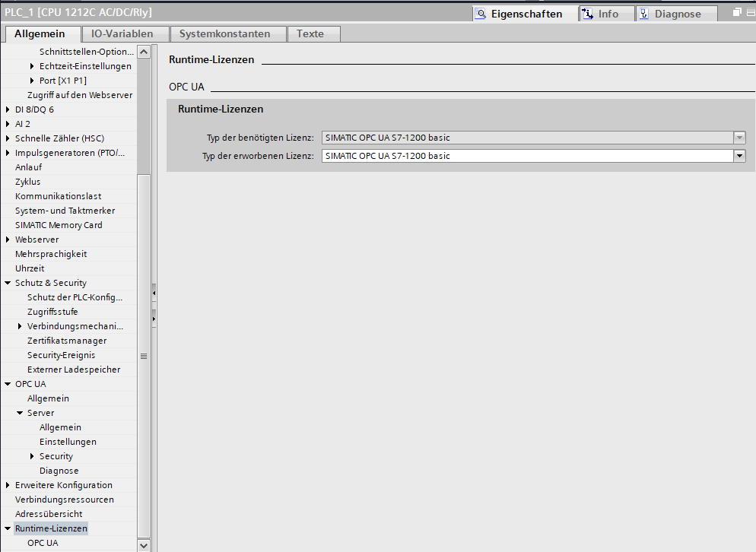Switch to the Texte tab

(x=310, y=33)
